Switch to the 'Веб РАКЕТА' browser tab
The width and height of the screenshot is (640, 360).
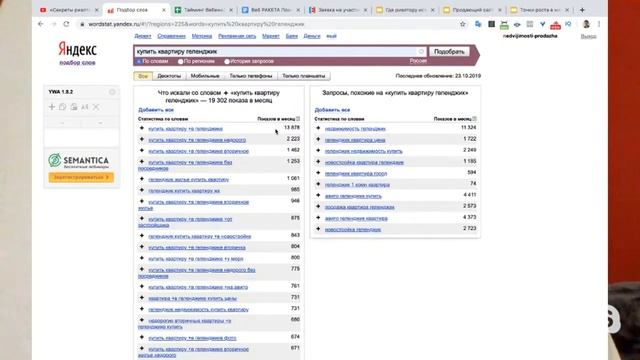point(270,10)
